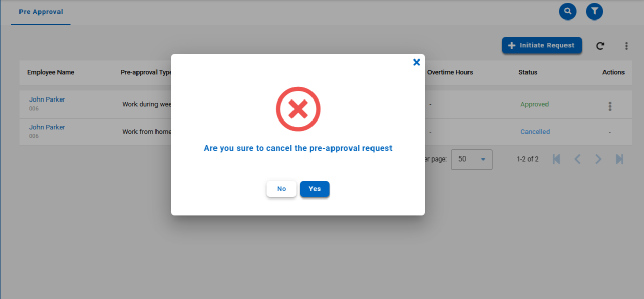
Task: Open actions menu for the Approved row
Action: click(x=610, y=106)
